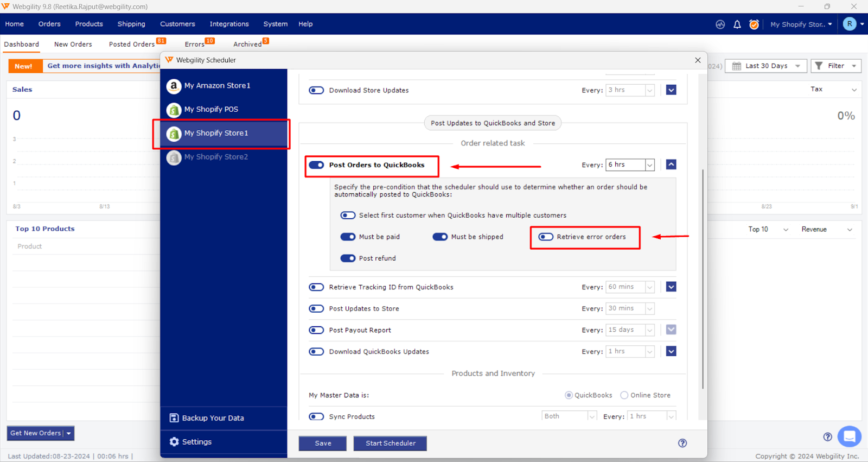Toggle Select first customer switch

pyautogui.click(x=348, y=216)
